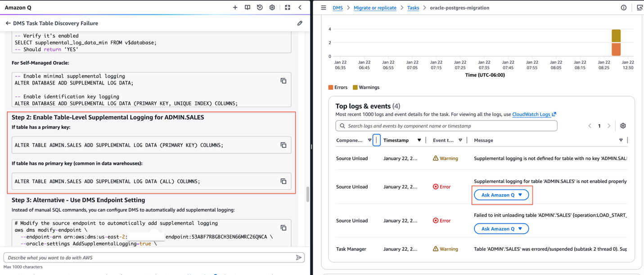Click the info icon in the AWS header

point(623,7)
